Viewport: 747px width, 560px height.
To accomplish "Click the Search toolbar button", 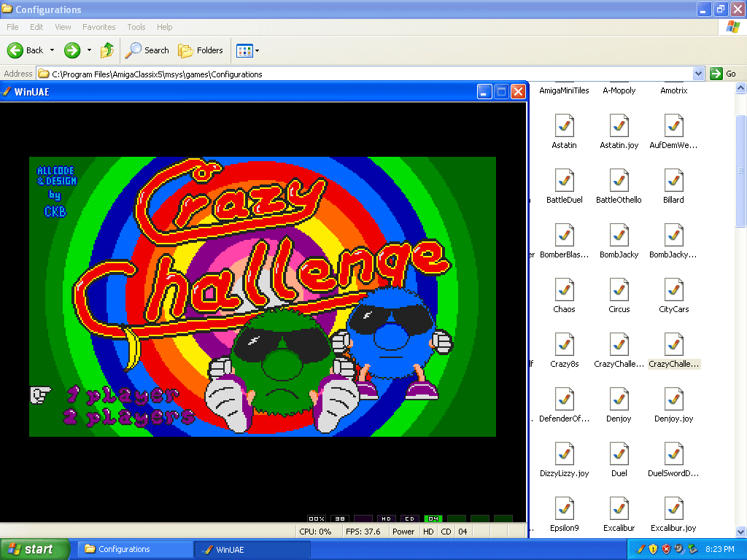I will click(x=147, y=50).
